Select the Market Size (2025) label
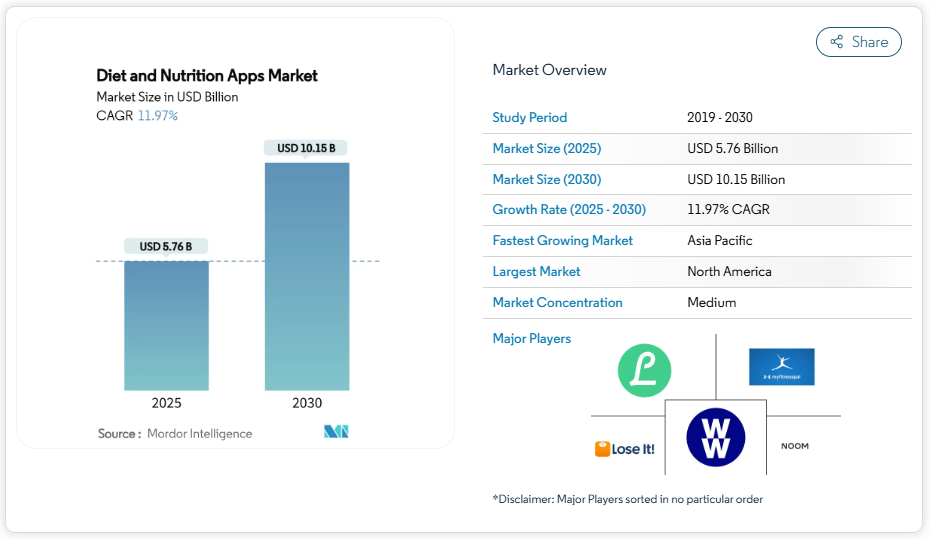931x540 pixels. coord(546,149)
